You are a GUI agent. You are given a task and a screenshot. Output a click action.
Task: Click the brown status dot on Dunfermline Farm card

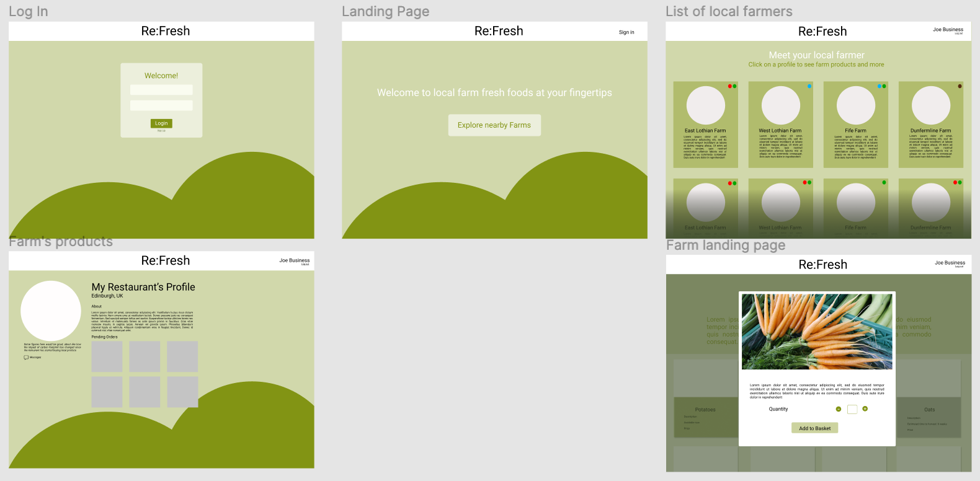(x=960, y=86)
